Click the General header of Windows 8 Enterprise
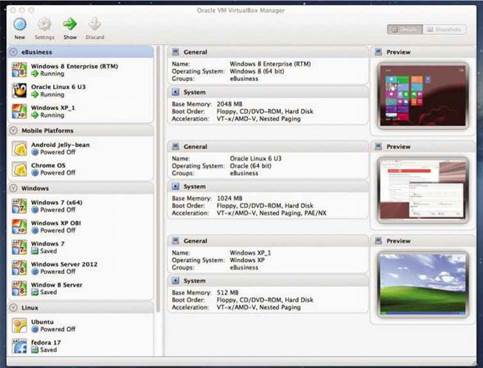The width and height of the screenshot is (483, 368). coord(268,52)
